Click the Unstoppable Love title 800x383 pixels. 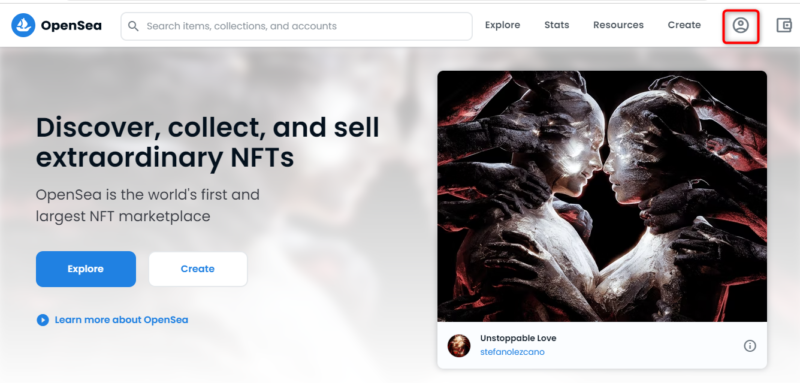click(518, 338)
